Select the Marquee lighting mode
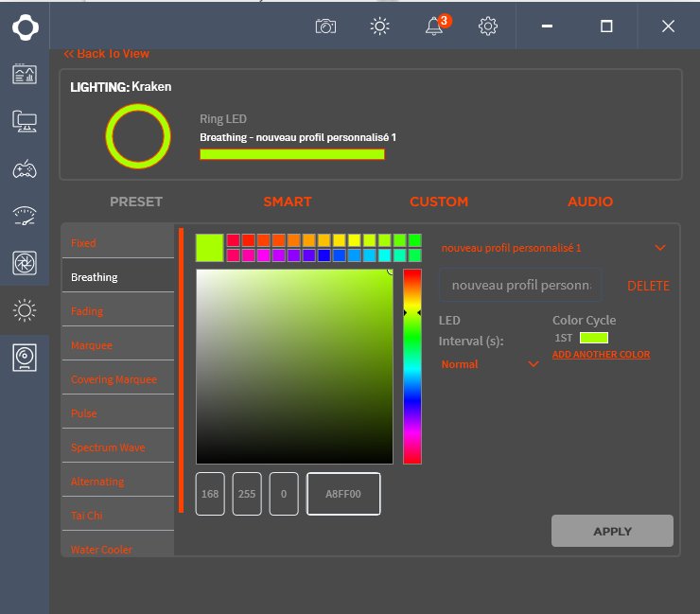The image size is (700, 614). pos(118,345)
